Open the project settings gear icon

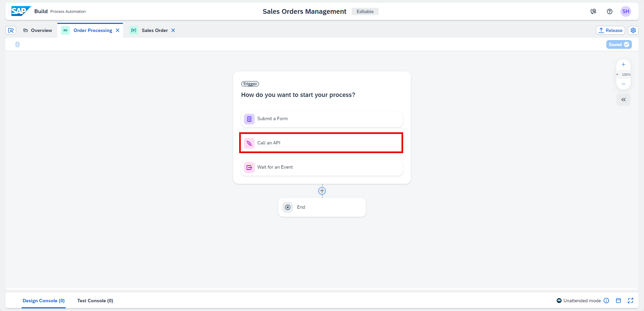coord(633,30)
